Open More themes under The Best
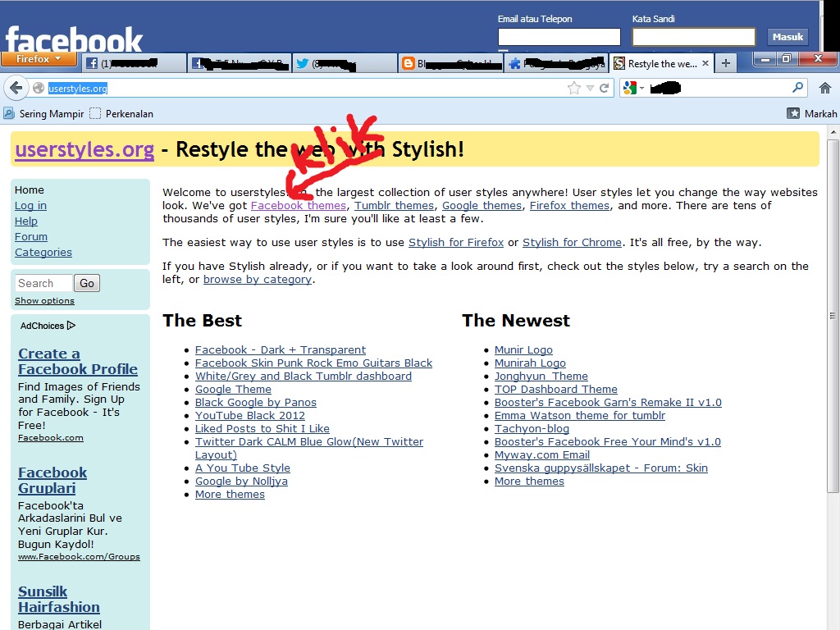 pos(230,494)
